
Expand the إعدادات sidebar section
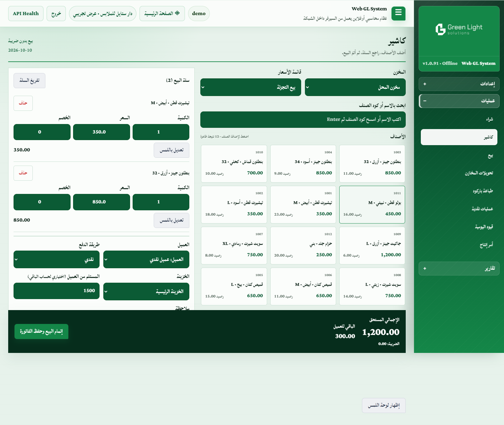[459, 84]
